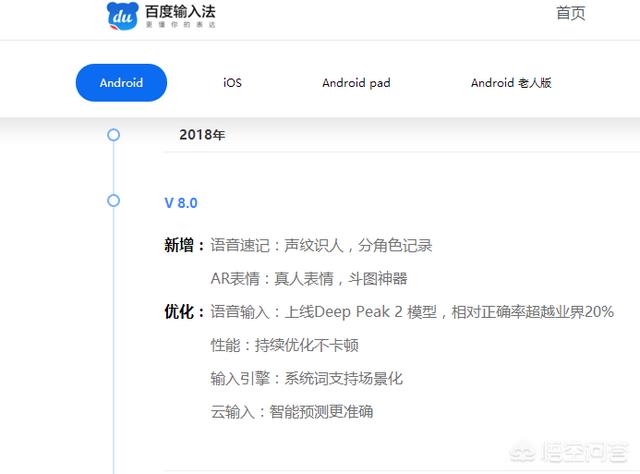Viewport: 640px width, 474px height.
Task: Open the V 8.0 version heading
Action: (x=181, y=203)
